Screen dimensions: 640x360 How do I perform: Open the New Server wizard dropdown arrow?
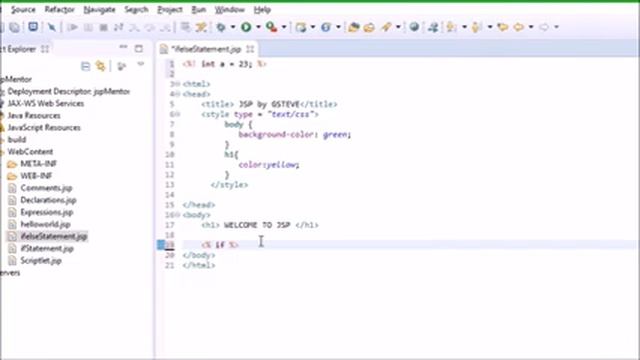(x=313, y=27)
